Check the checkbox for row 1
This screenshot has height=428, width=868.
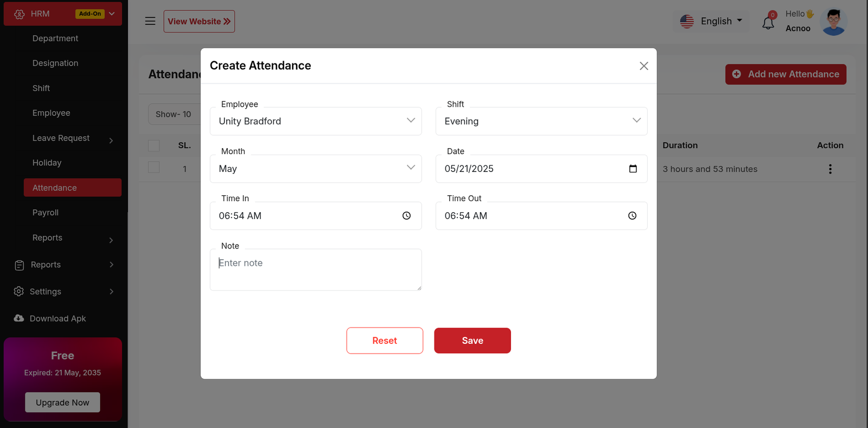click(154, 168)
